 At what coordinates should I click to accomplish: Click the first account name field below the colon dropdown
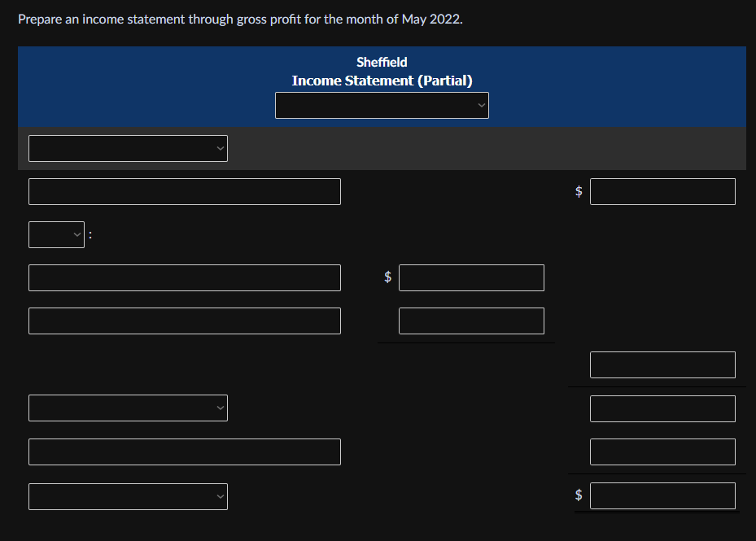tap(185, 277)
